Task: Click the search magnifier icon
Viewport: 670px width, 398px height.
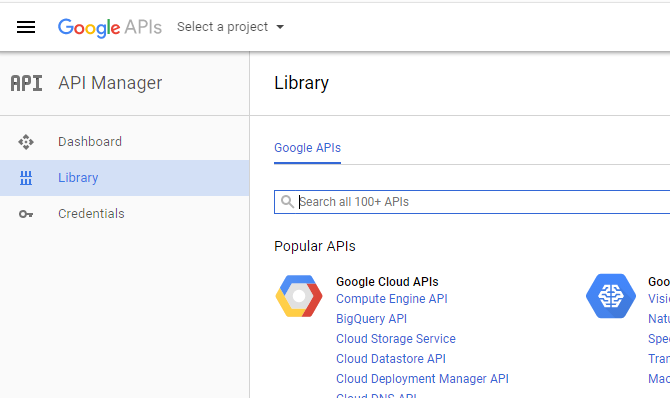Action: [287, 201]
